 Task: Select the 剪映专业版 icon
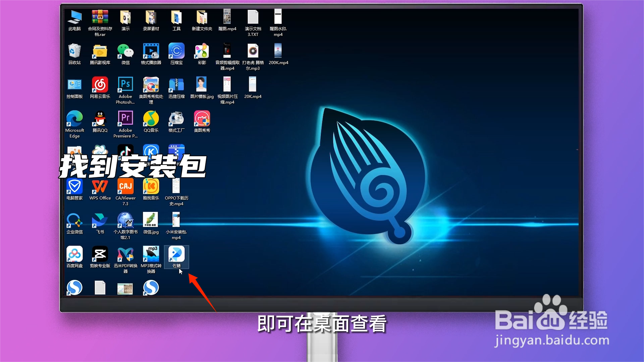tap(100, 254)
